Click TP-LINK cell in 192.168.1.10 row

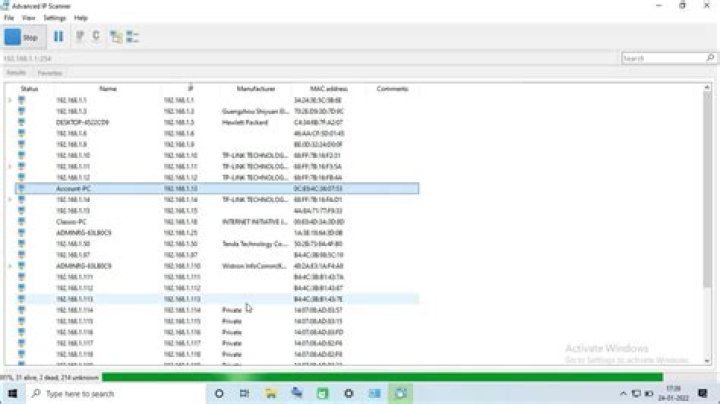(x=255, y=155)
